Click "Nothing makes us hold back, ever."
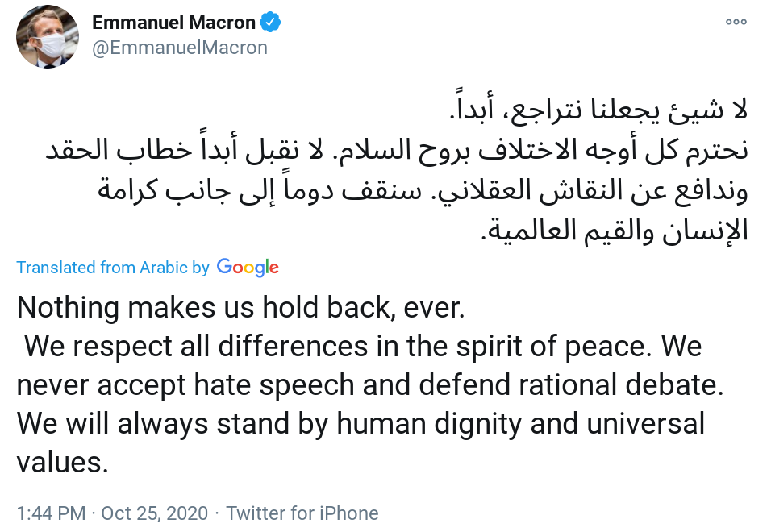 pos(242,307)
